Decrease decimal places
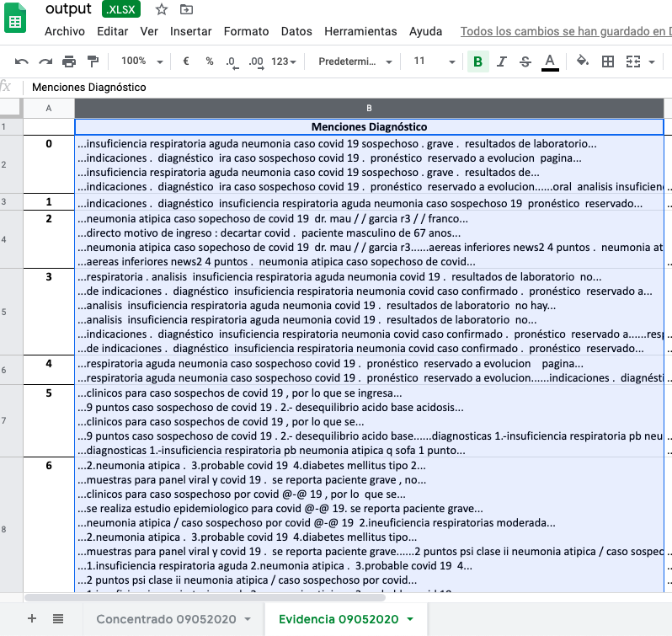Image resolution: width=672 pixels, height=636 pixels. [x=232, y=62]
